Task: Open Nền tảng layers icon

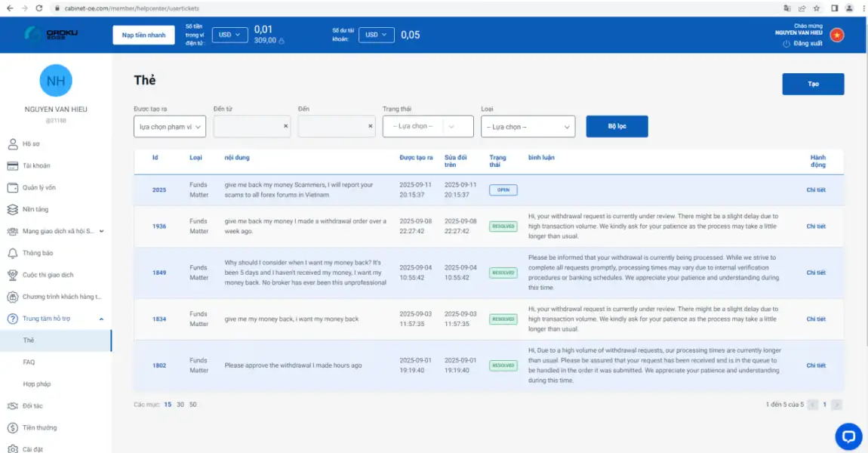Action: click(x=12, y=209)
